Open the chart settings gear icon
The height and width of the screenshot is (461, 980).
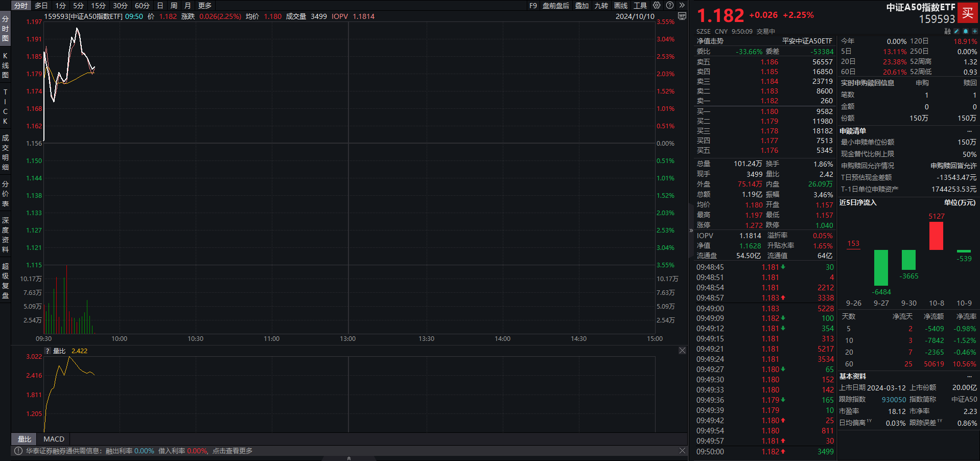657,5
